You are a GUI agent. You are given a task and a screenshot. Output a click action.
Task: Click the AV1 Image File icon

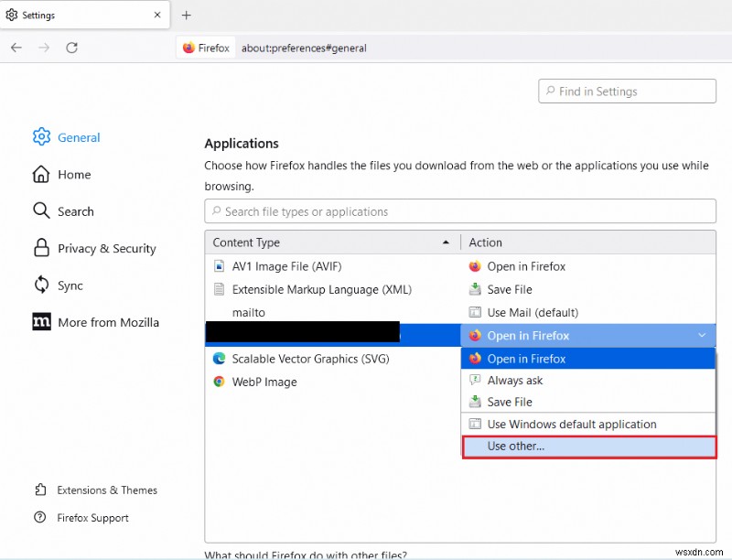click(220, 266)
